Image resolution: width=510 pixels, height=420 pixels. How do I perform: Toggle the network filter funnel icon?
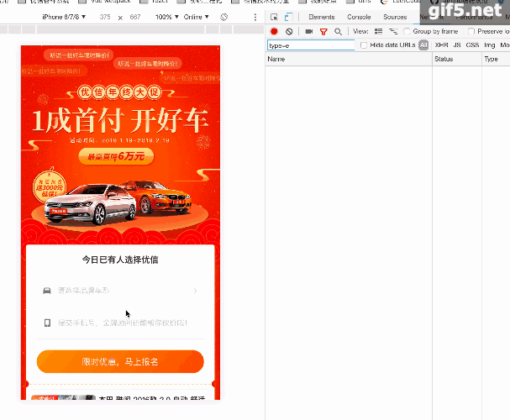tap(323, 32)
